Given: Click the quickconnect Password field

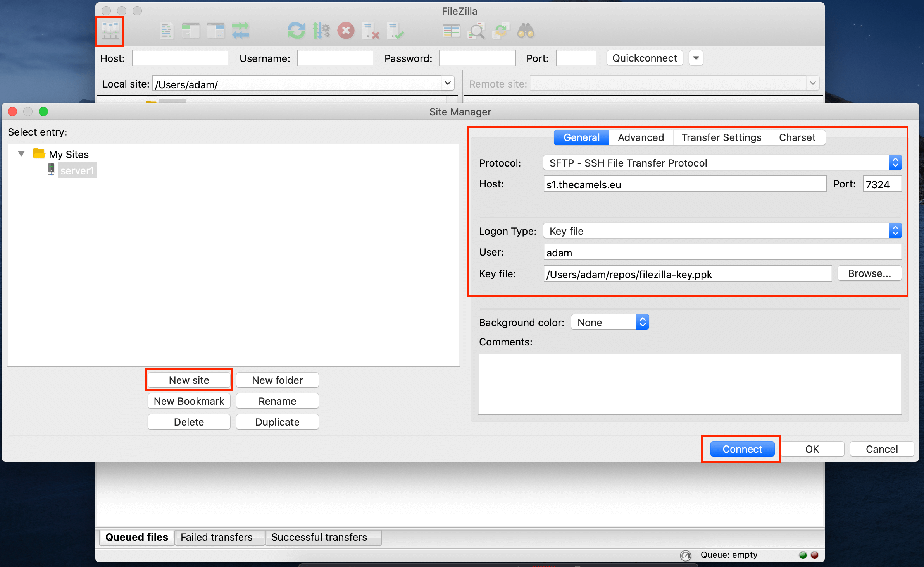Looking at the screenshot, I should (x=477, y=58).
